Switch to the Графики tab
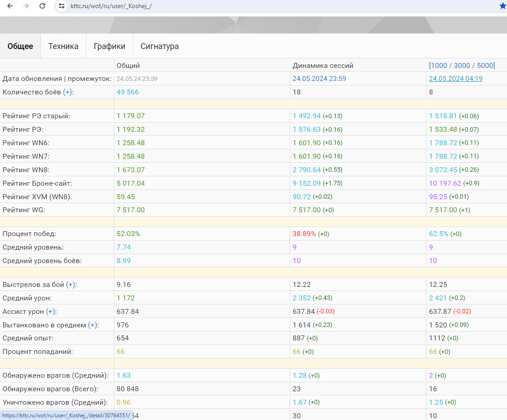The height and width of the screenshot is (420, 507). [x=109, y=46]
